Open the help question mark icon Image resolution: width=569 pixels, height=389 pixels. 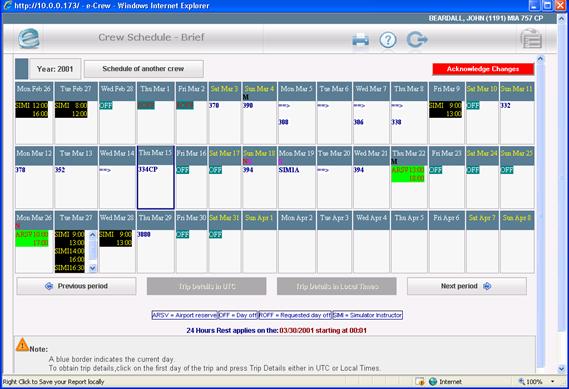tap(388, 40)
